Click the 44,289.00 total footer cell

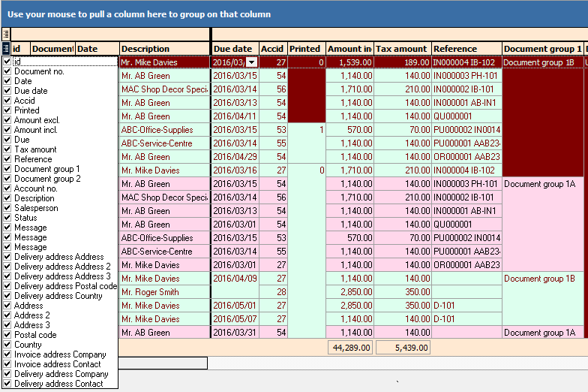tap(349, 348)
